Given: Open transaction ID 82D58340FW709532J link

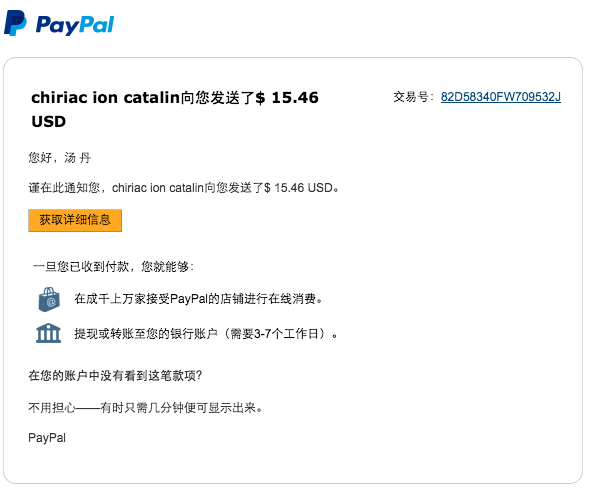Looking at the screenshot, I should [501, 97].
